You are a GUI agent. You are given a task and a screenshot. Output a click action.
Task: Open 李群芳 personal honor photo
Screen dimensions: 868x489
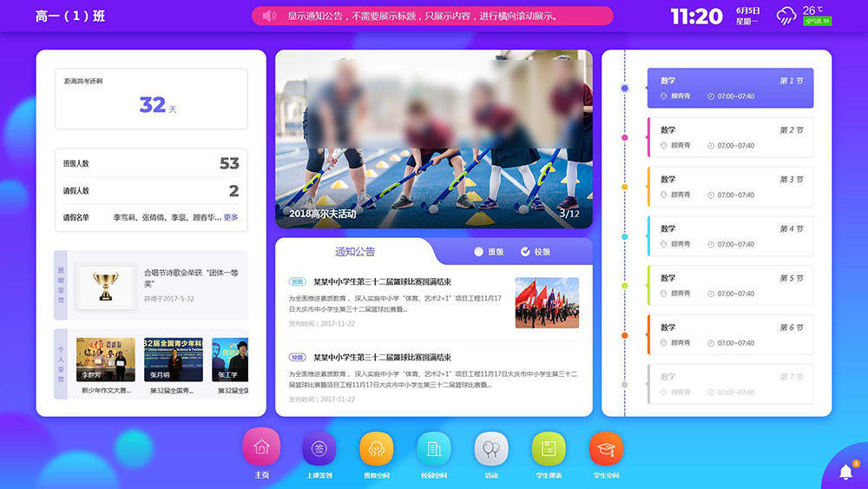click(x=106, y=360)
